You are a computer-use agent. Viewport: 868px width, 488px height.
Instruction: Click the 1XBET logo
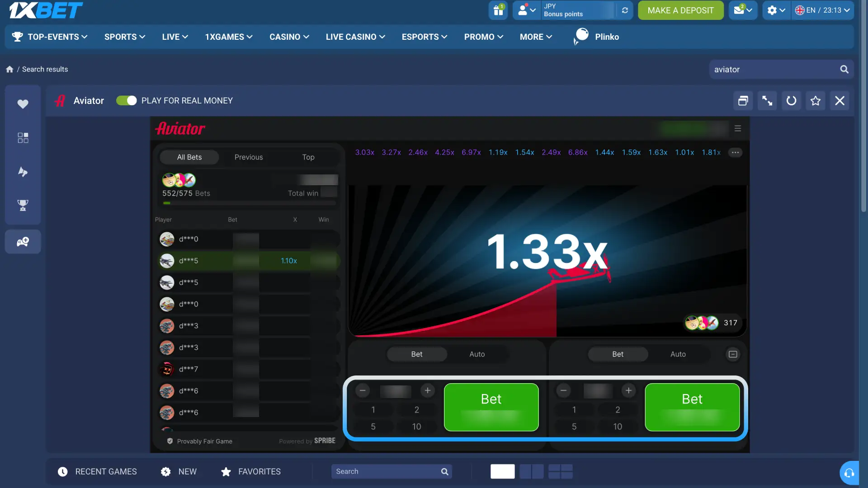click(x=46, y=10)
